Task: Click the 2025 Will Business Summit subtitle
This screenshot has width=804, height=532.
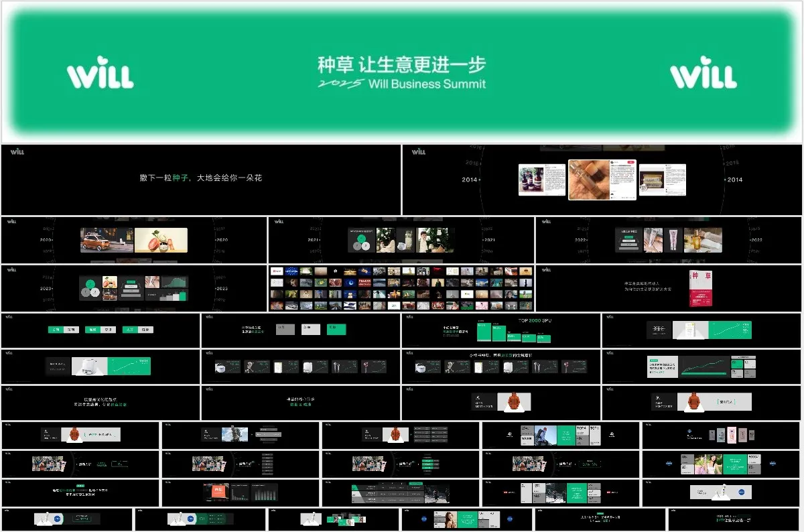Action: click(x=401, y=84)
